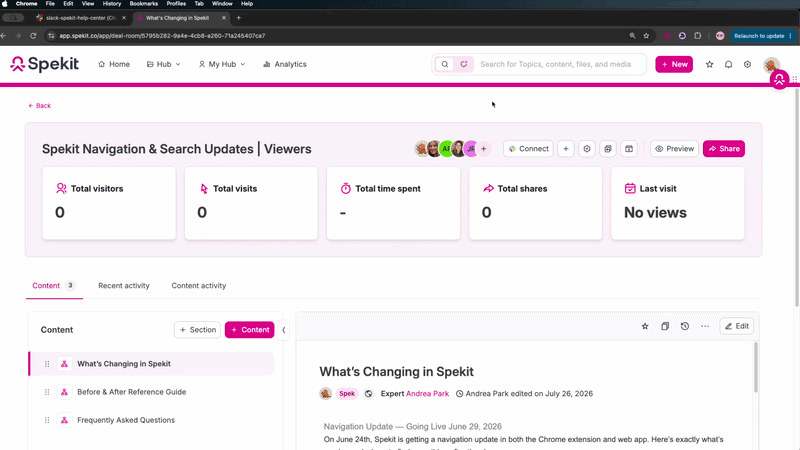Viewport: 800px width, 450px height.
Task: Open more options ellipsis menu
Action: tap(705, 326)
